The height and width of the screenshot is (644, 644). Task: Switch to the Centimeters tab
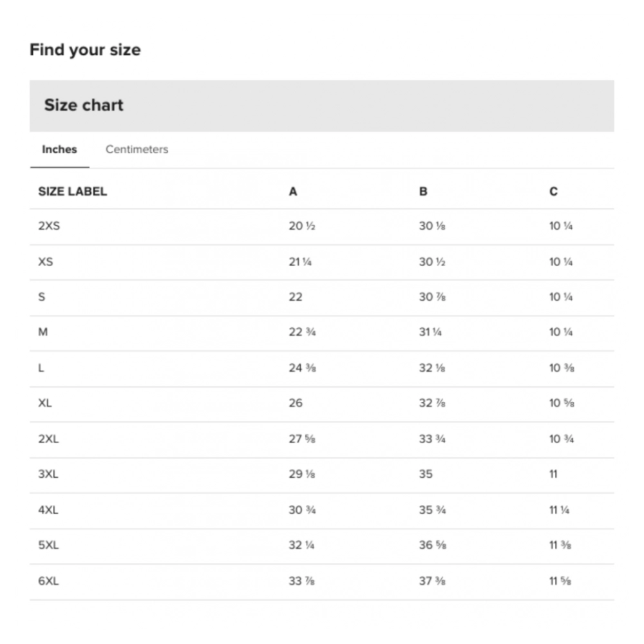coord(137,149)
